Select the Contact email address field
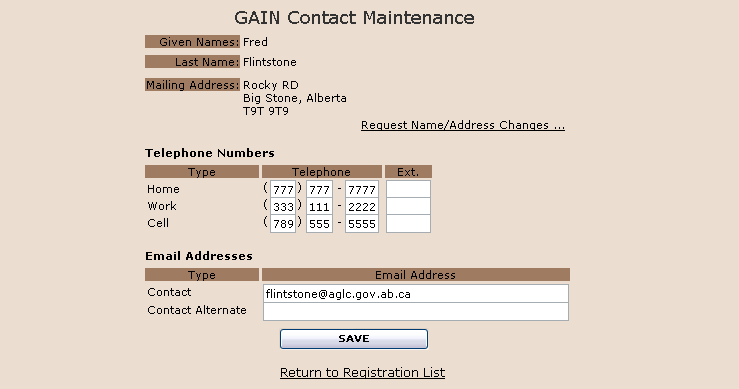This screenshot has height=389, width=739. (x=416, y=294)
